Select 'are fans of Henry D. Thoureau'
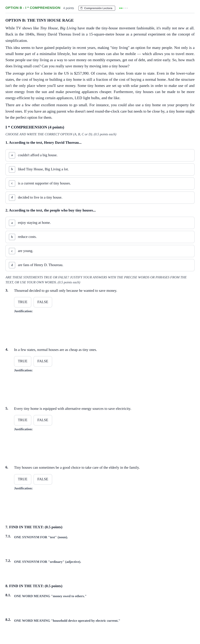 pyautogui.click(x=100, y=265)
